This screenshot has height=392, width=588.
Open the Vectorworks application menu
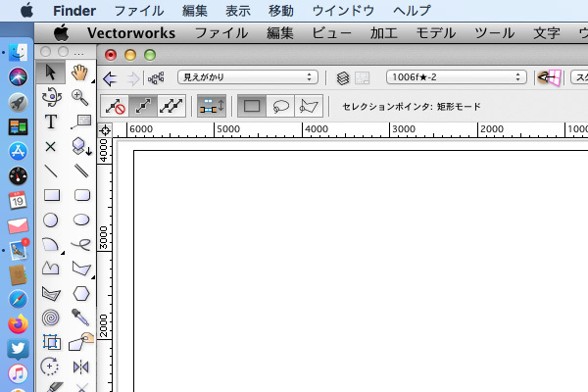tap(131, 33)
